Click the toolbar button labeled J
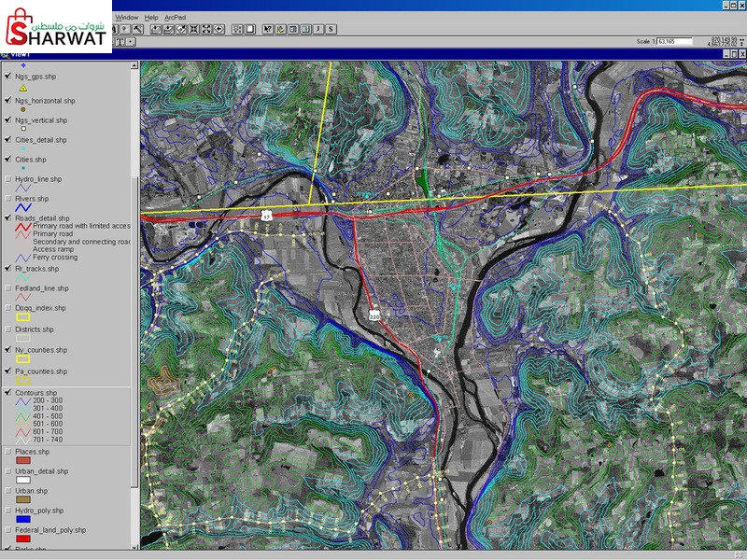This screenshot has width=747, height=560. (x=318, y=29)
